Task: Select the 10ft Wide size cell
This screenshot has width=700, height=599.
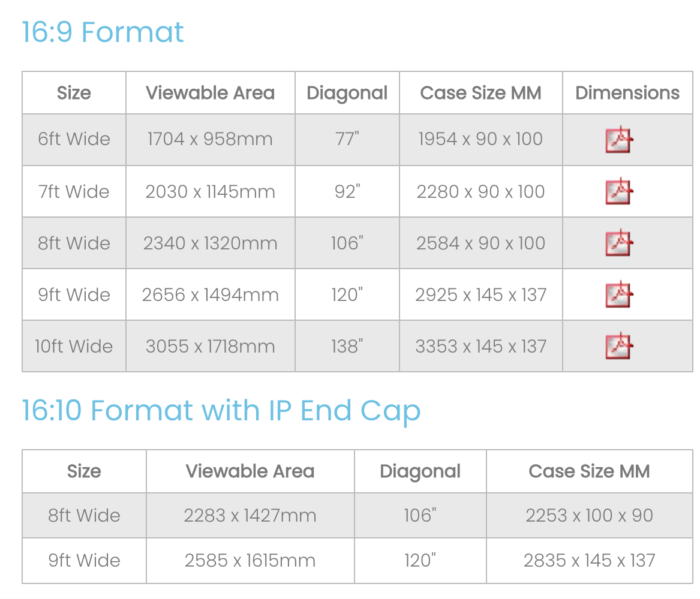Action: 74,347
